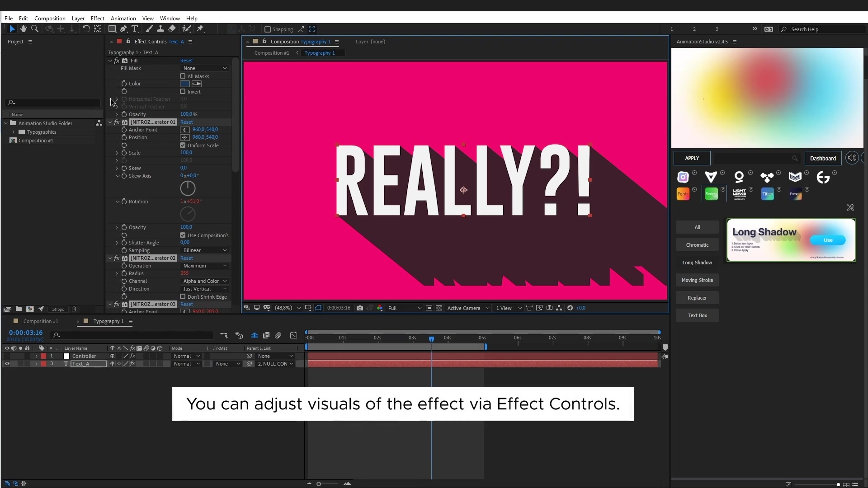The width and height of the screenshot is (868, 488).
Task: Click the current-time indicator at 03:16
Action: click(431, 338)
